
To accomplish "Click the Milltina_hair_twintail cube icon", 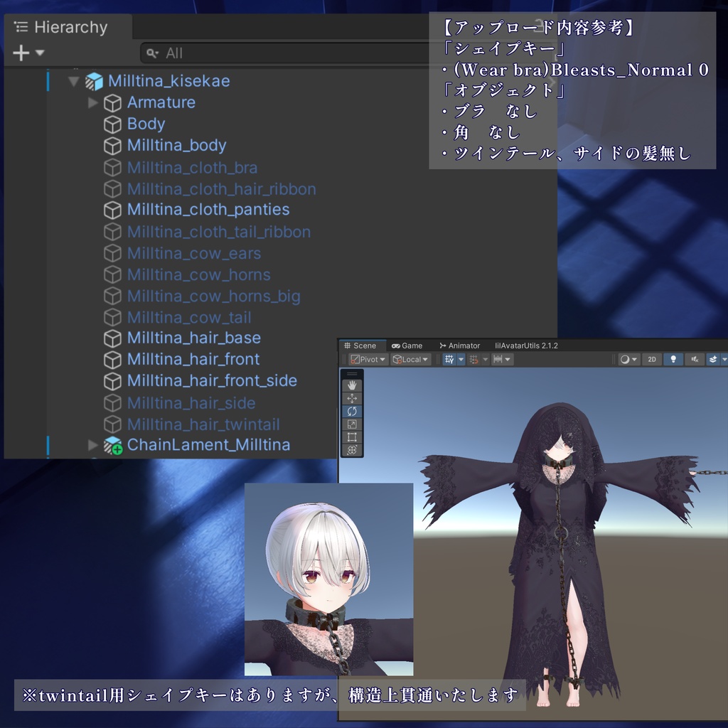I will 112,424.
